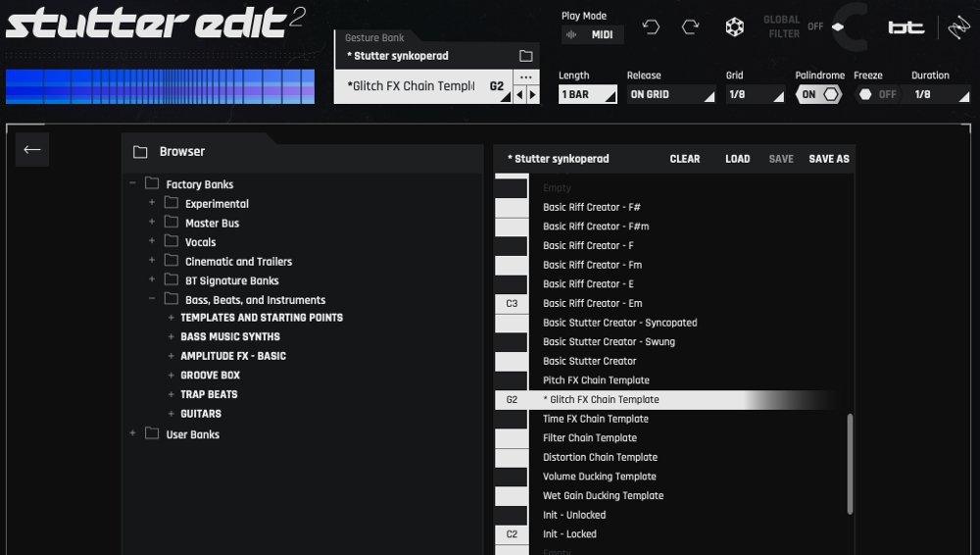This screenshot has width=980, height=555.
Task: Select Basic Stutter Creator - Swung gesture
Action: [x=609, y=342]
